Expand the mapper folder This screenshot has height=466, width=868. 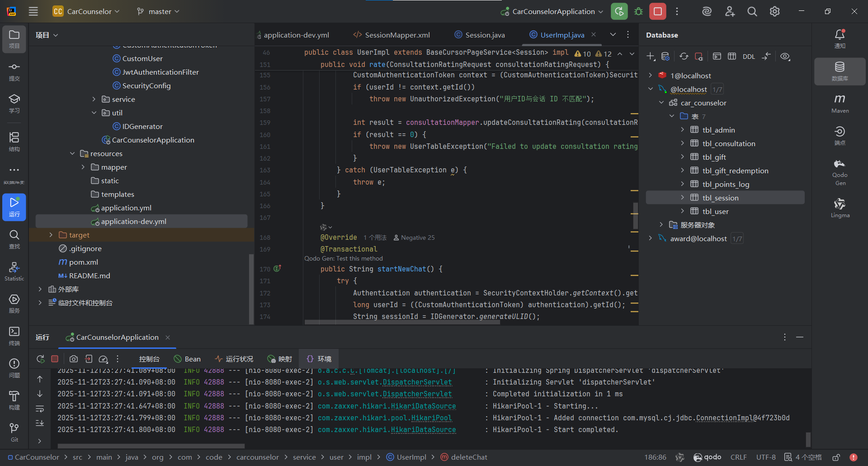coord(83,167)
